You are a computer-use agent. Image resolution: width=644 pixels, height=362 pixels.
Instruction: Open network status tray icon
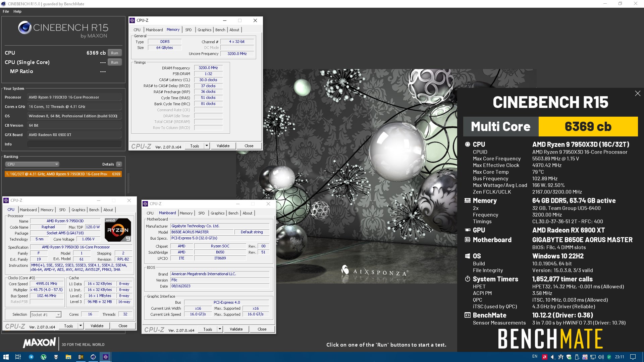click(x=593, y=357)
